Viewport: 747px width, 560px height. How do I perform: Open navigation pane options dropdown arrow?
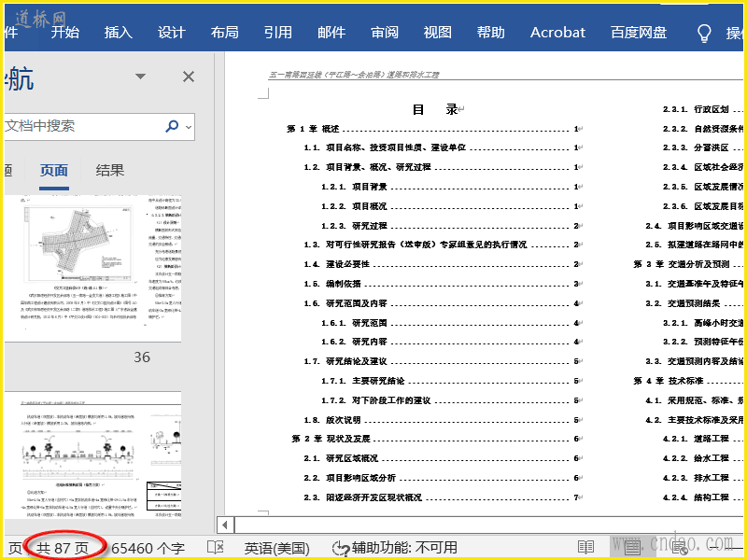[140, 77]
